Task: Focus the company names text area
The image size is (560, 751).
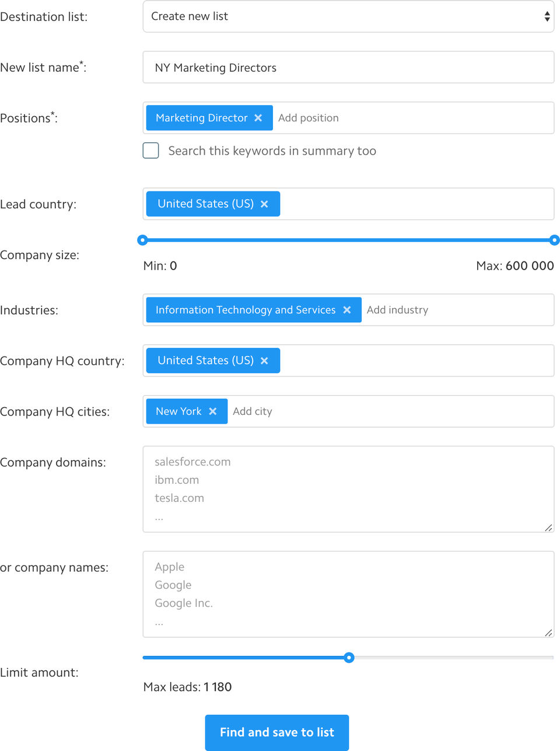Action: 348,594
